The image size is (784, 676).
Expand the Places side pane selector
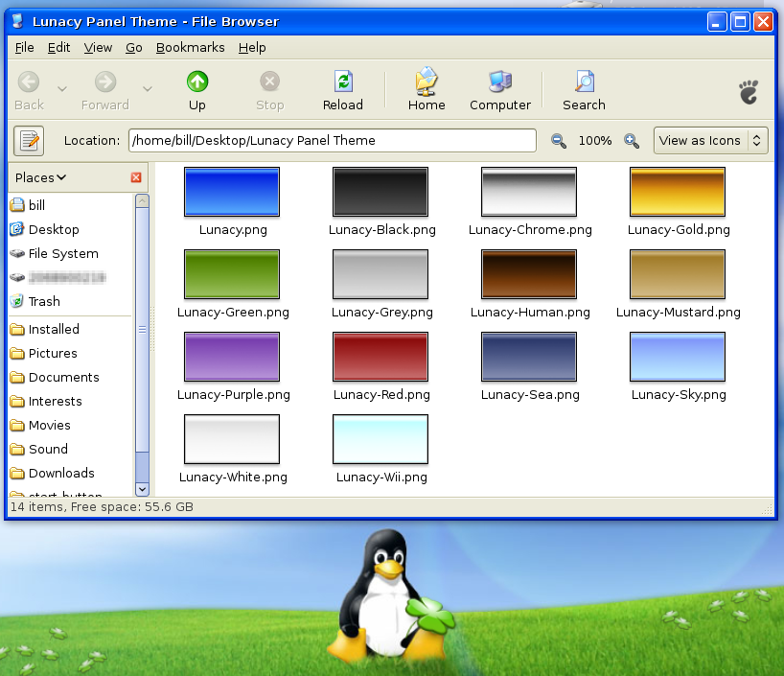pos(40,177)
